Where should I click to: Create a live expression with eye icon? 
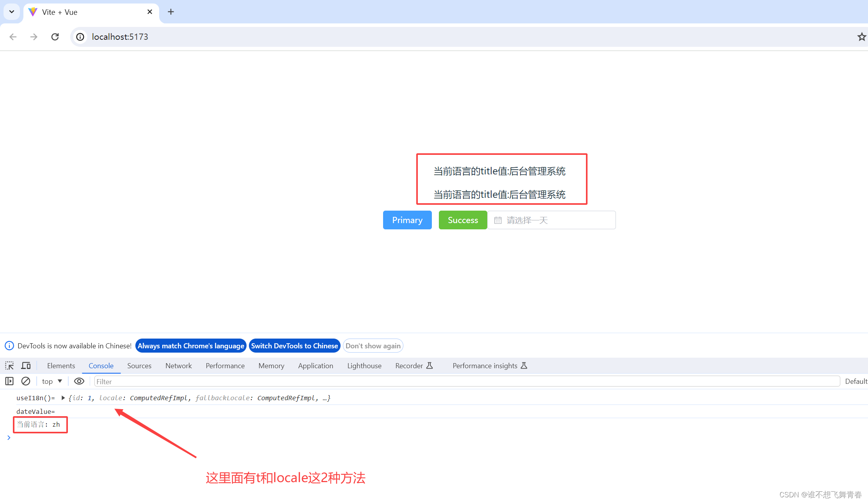point(79,381)
